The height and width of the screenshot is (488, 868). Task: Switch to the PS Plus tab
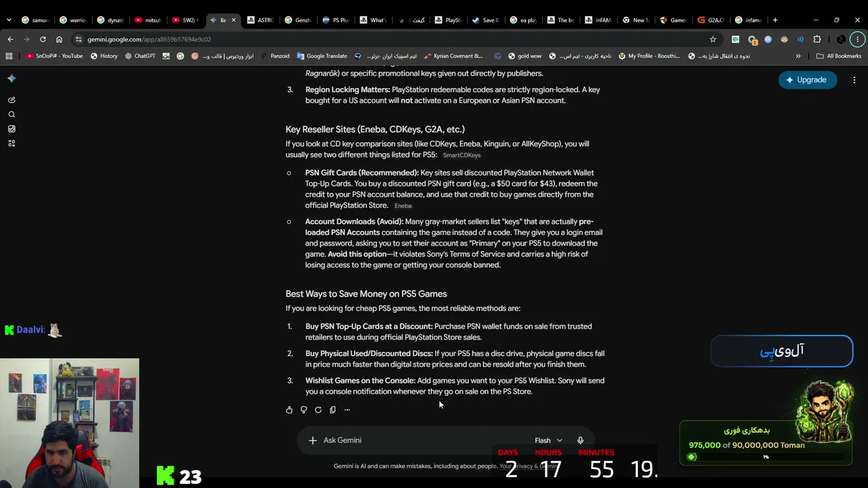click(336, 20)
